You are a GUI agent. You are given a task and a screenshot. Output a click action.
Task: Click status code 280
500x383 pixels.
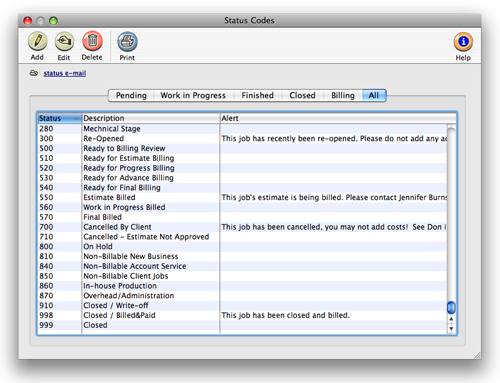pyautogui.click(x=46, y=129)
